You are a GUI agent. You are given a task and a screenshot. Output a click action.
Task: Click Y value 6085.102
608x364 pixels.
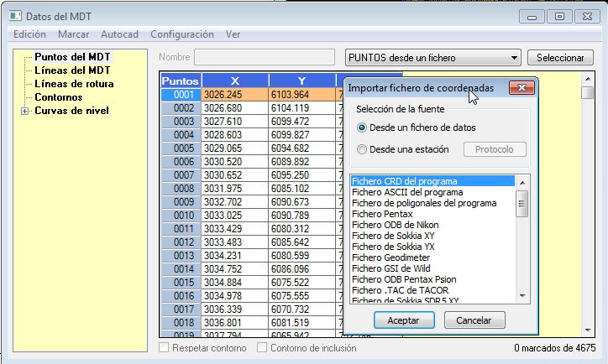click(x=301, y=189)
